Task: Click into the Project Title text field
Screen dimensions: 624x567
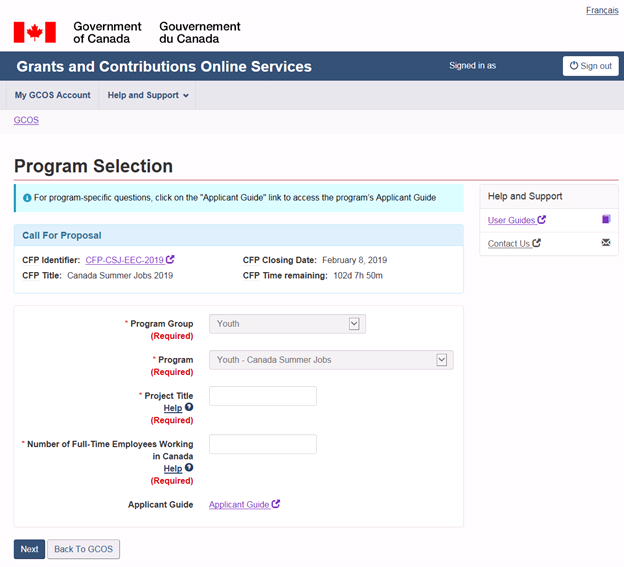Action: pyautogui.click(x=262, y=396)
